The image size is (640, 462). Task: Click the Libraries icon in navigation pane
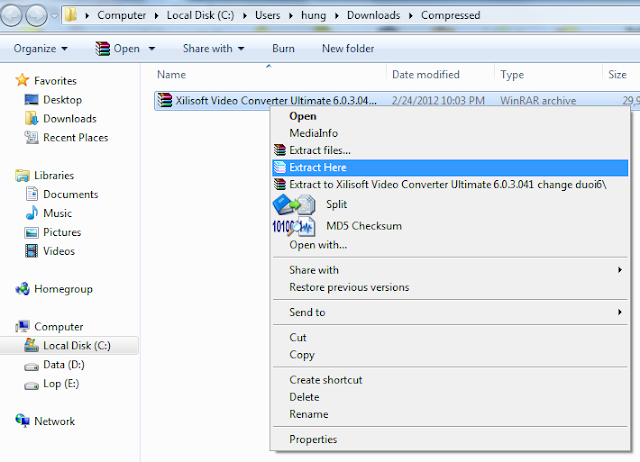(22, 175)
